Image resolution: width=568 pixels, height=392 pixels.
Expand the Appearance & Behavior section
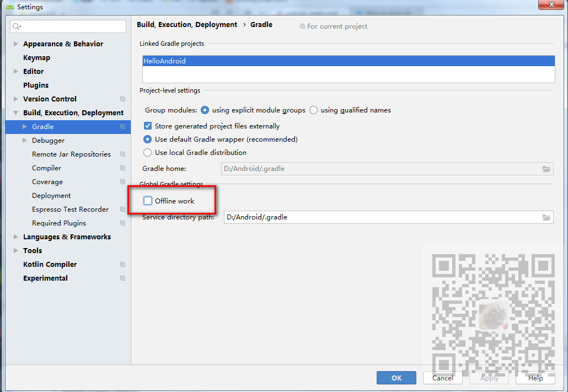15,44
